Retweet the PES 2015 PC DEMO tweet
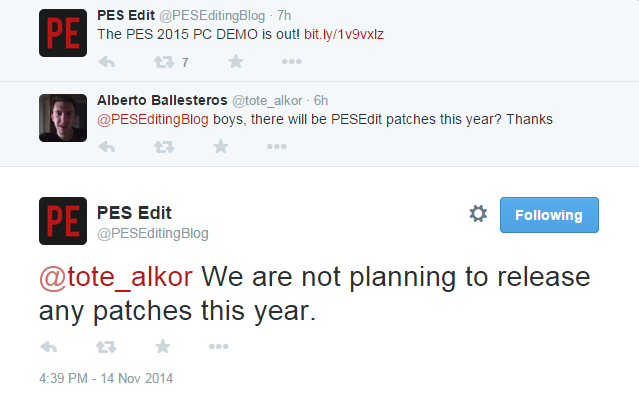 point(164,62)
